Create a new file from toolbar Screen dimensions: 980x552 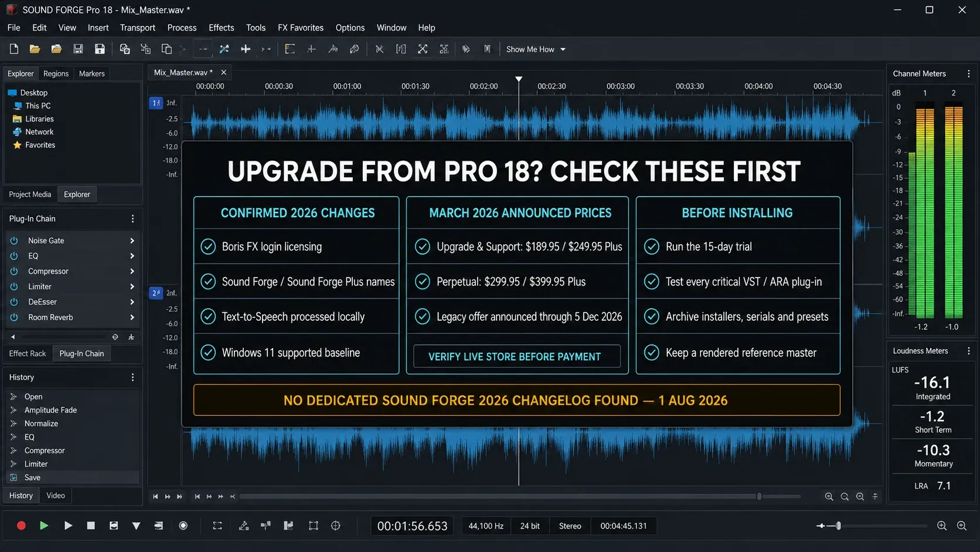[14, 49]
